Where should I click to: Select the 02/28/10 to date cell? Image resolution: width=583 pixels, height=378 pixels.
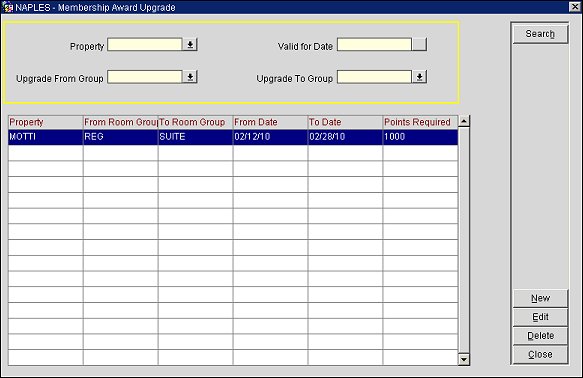tap(345, 137)
